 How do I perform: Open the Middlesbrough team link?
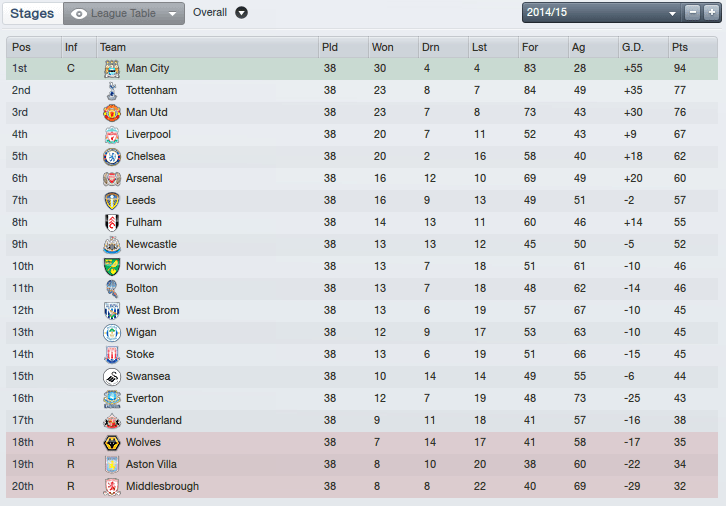click(162, 486)
